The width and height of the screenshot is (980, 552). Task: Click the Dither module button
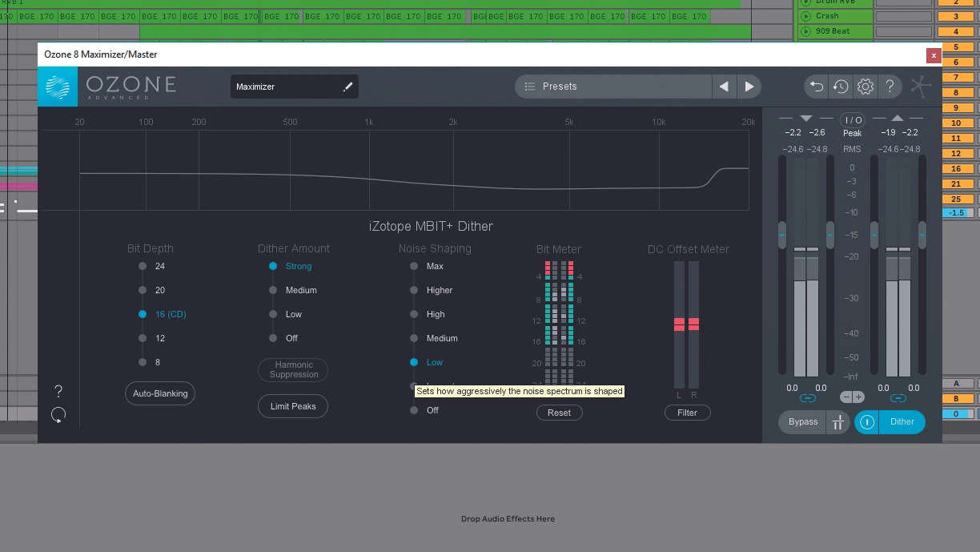click(902, 422)
